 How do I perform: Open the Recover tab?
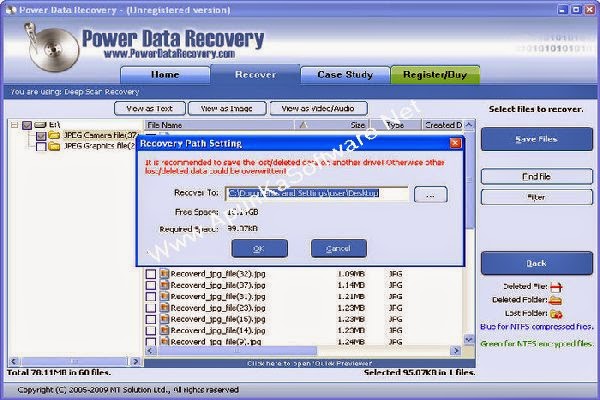point(255,74)
